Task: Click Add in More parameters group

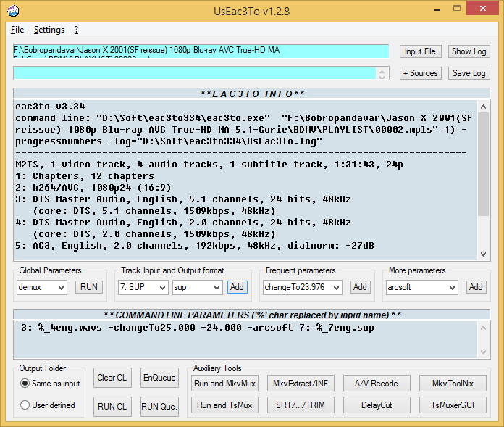Action: point(476,287)
